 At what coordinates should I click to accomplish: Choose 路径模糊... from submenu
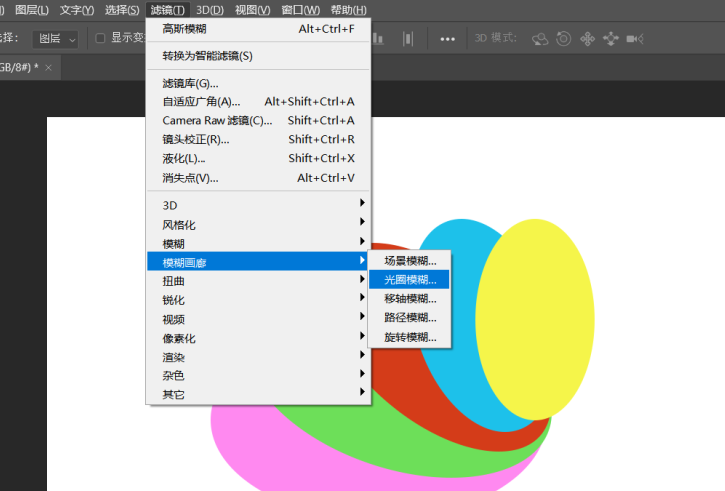pos(409,318)
